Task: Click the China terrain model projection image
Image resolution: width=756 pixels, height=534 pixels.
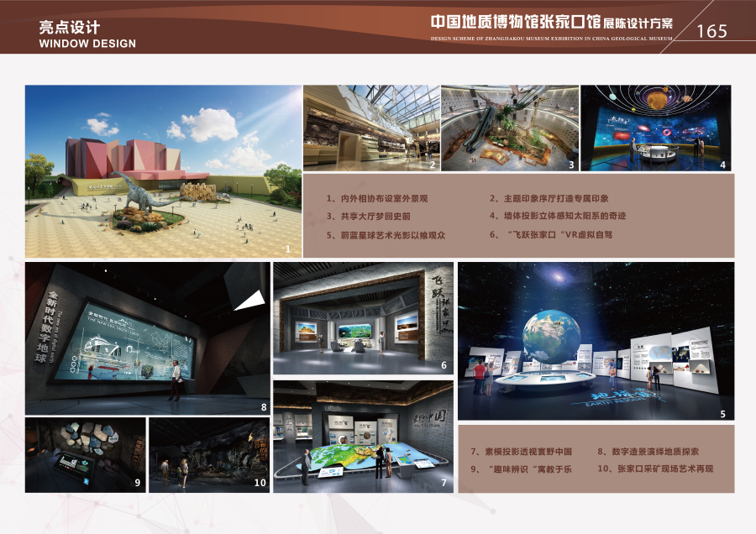Action: 364,435
